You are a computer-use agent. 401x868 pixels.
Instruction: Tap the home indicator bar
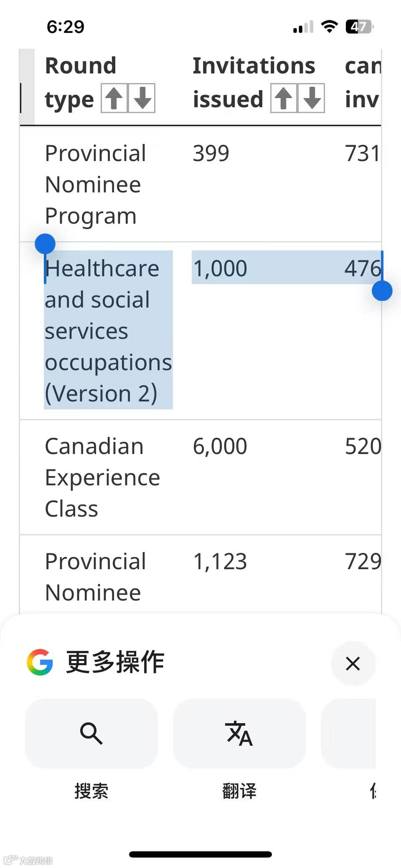click(x=200, y=854)
